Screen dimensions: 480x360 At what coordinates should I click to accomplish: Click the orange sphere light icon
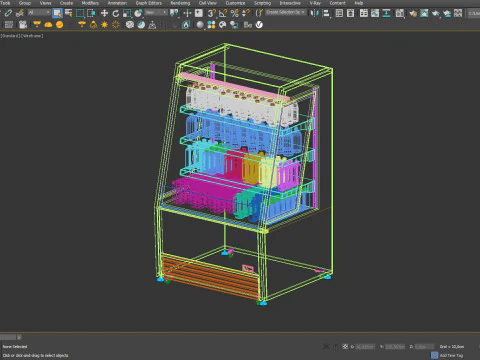pos(60,25)
